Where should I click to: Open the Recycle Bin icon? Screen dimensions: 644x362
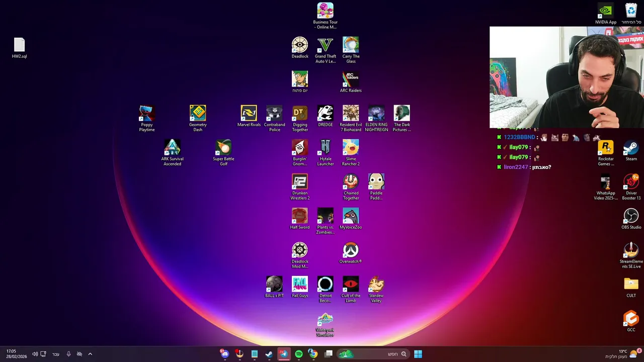point(631,14)
